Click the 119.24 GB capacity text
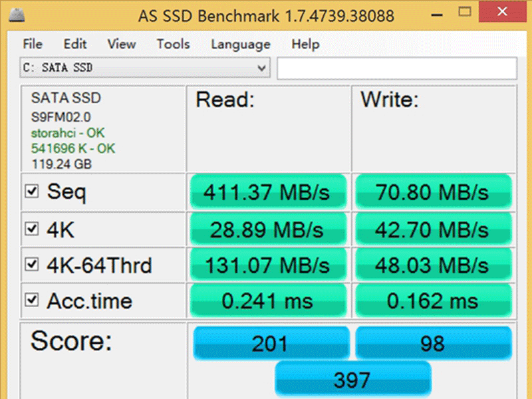532x399 pixels. tap(61, 164)
